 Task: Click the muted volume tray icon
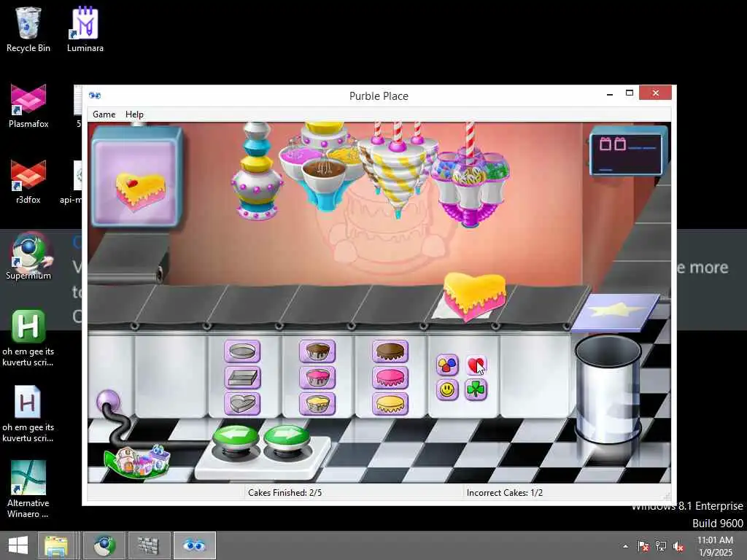(678, 546)
